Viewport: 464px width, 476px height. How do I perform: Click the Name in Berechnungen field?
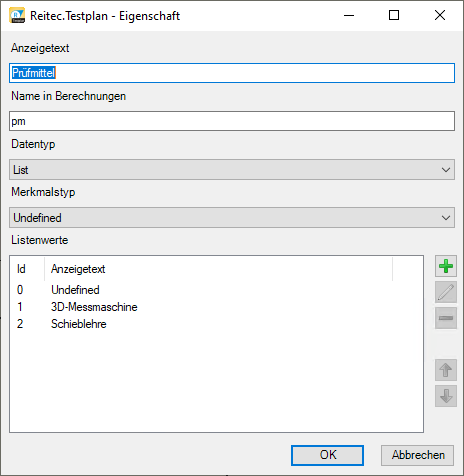click(x=232, y=121)
